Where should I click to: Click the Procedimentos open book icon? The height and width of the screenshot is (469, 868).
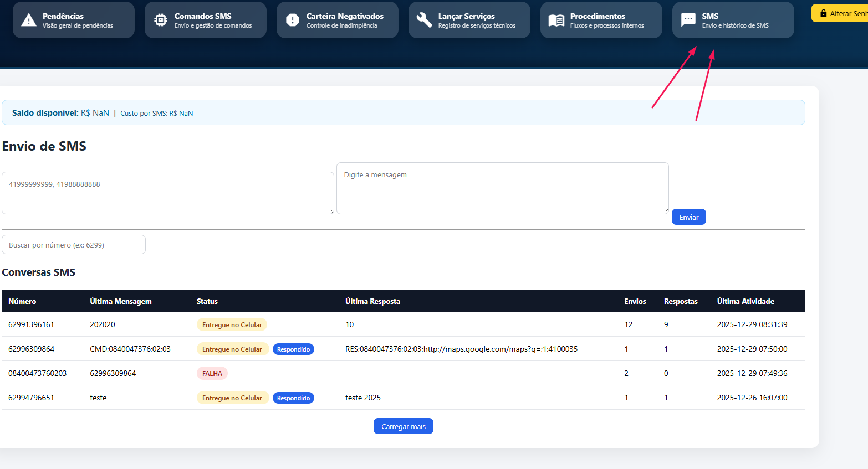point(556,20)
